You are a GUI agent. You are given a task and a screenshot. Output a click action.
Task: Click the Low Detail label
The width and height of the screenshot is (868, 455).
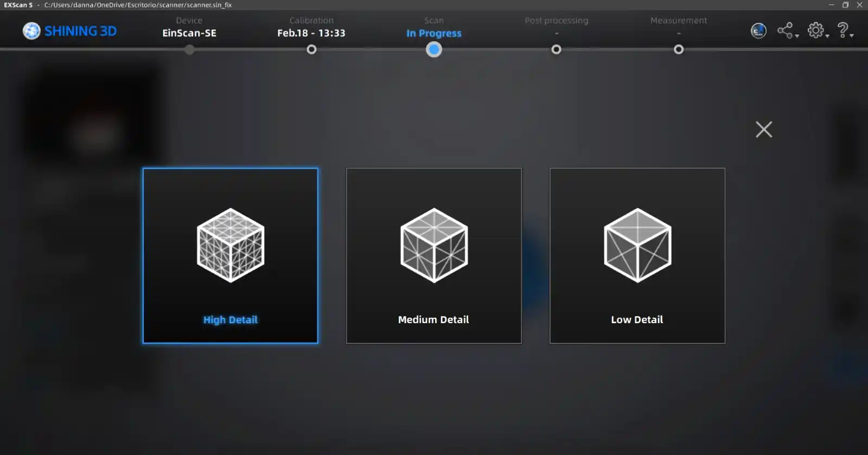tap(637, 320)
